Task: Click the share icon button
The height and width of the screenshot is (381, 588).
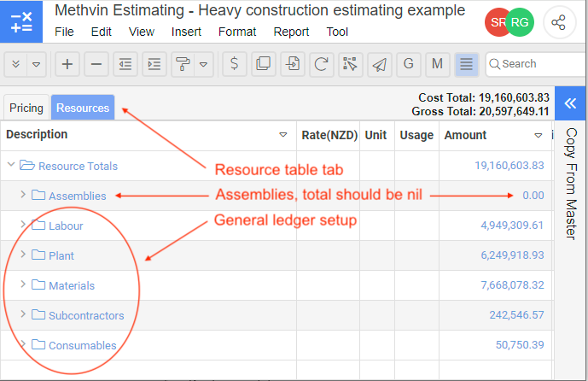Action: coord(559,22)
